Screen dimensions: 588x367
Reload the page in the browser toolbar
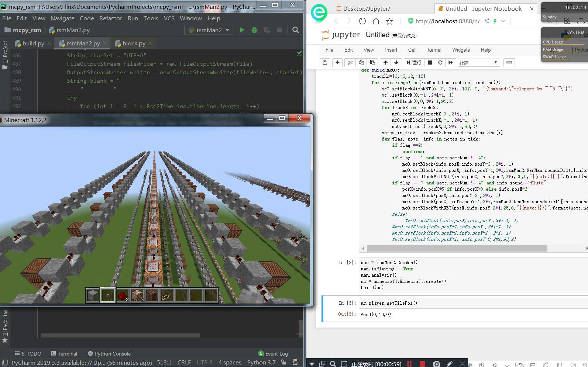coord(362,21)
